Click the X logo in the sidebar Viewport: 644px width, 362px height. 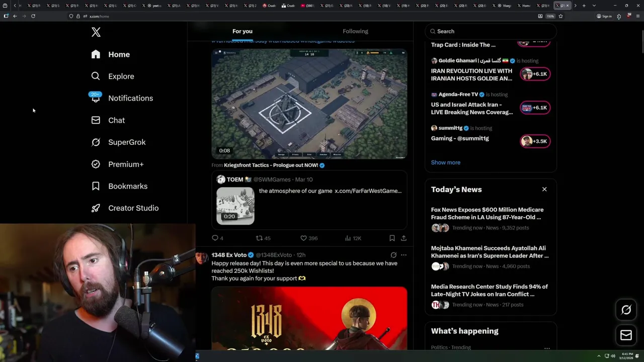tap(96, 33)
